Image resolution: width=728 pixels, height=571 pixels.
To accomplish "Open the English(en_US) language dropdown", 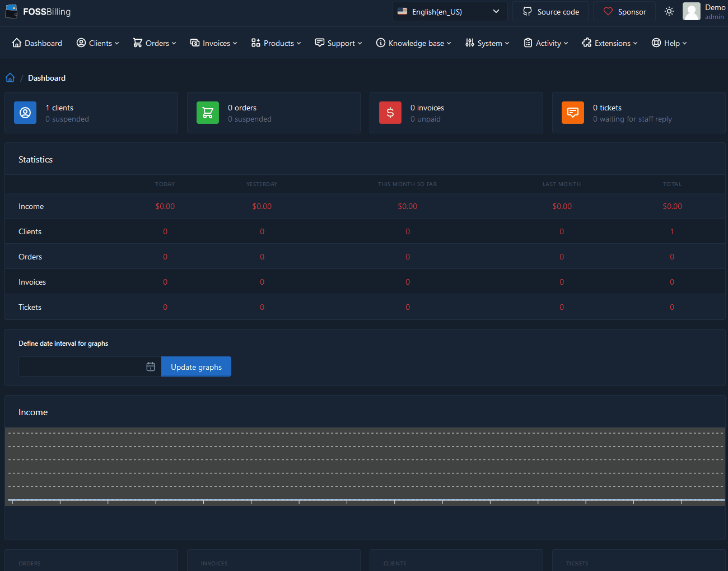I will [450, 12].
